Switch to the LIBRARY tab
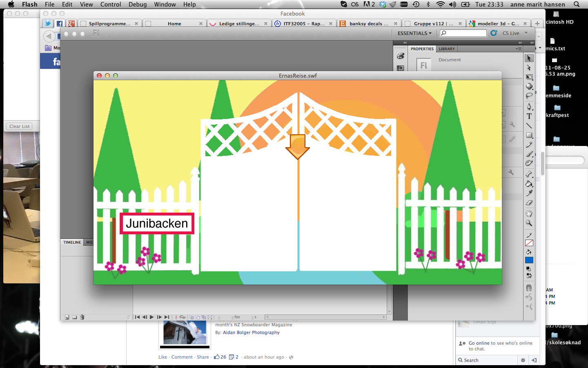588x368 pixels. click(446, 49)
